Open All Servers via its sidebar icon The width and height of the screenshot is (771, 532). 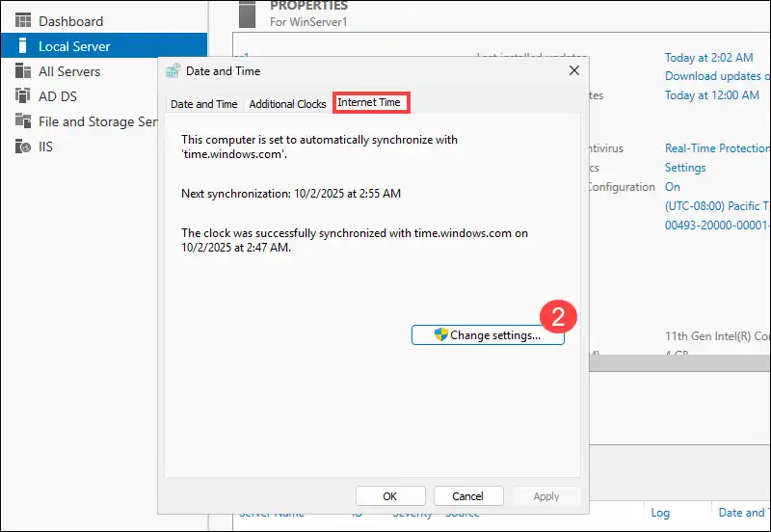[22, 71]
